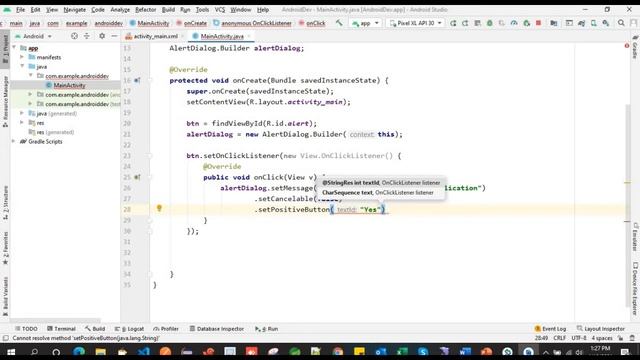
Task: Switch to the activity_main.xml tab
Action: click(x=155, y=36)
